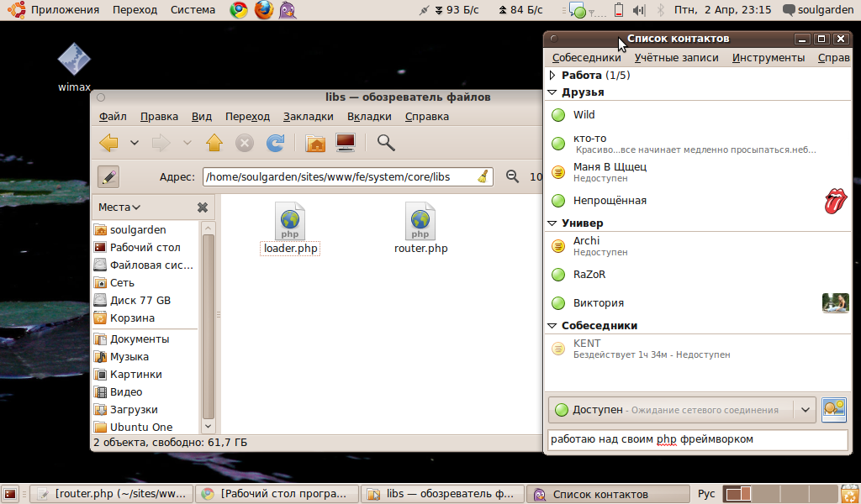Expand the Работа contact group
The width and height of the screenshot is (861, 504).
pyautogui.click(x=552, y=76)
